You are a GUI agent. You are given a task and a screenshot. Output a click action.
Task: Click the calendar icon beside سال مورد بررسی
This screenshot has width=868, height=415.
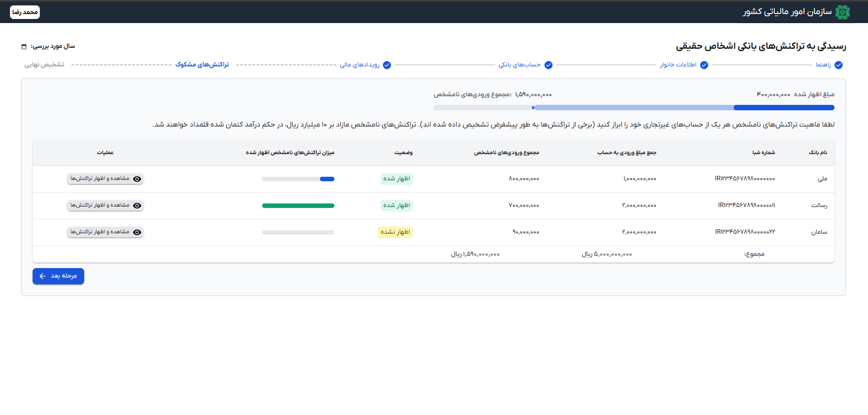pos(24,47)
